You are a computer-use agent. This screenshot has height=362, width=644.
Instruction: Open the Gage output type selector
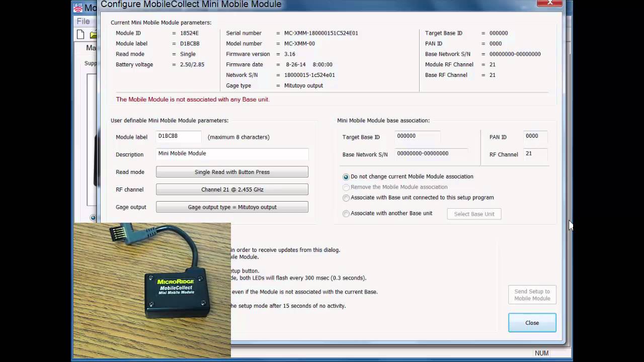point(232,207)
